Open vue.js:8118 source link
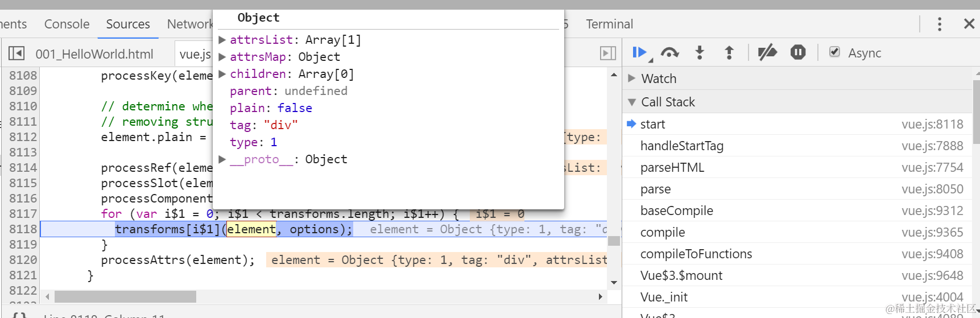The image size is (980, 318). pos(932,124)
